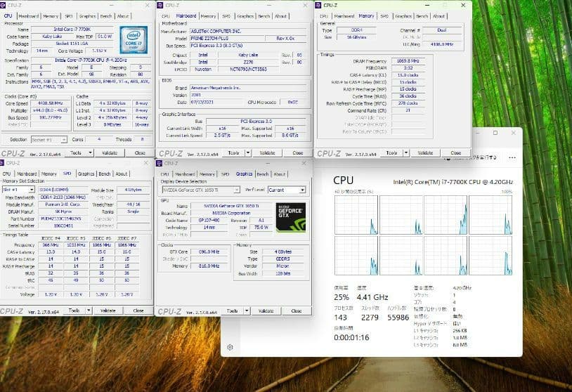Open Memory tab in the Graphics window

207,174
